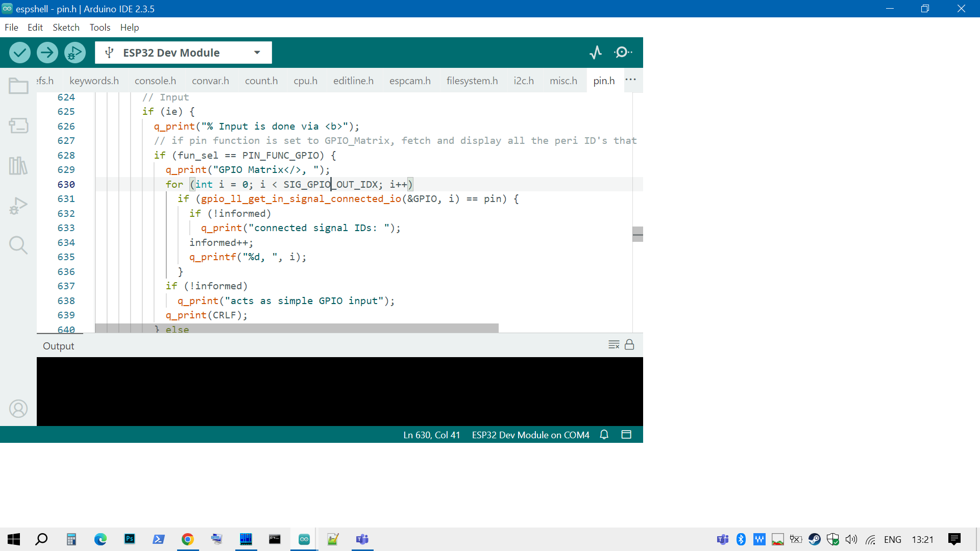Open the Library Manager sidebar panel
The image size is (980, 551).
click(x=18, y=165)
